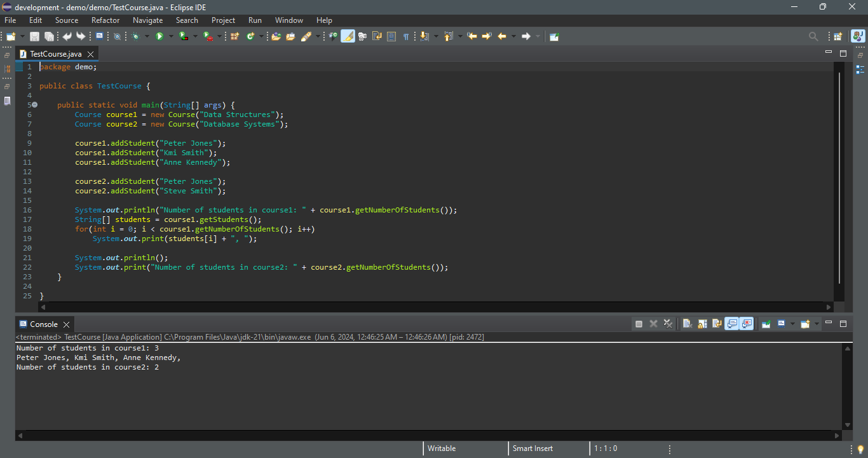Screen dimensions: 868x458
Task: Expand the New wizard dropdown arrow
Action: [23, 36]
